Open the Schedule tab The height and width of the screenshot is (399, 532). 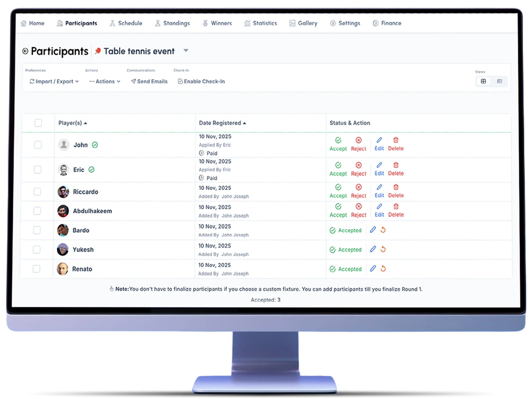coord(126,23)
